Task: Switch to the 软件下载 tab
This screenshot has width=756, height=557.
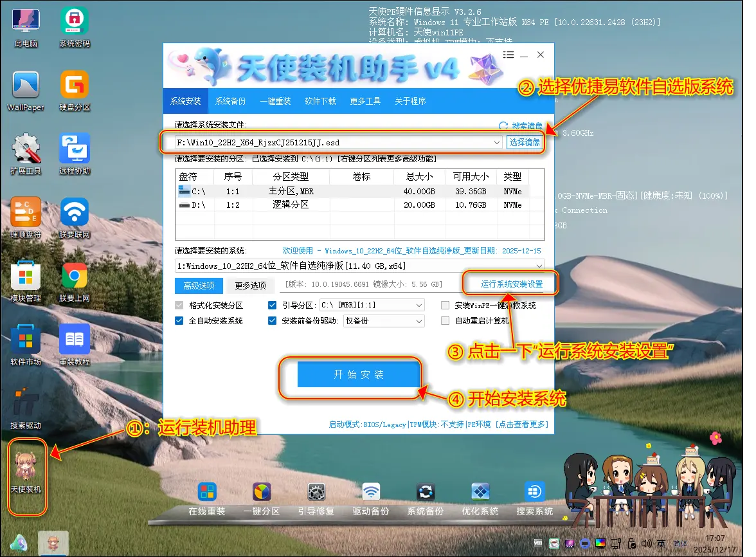Action: [320, 101]
